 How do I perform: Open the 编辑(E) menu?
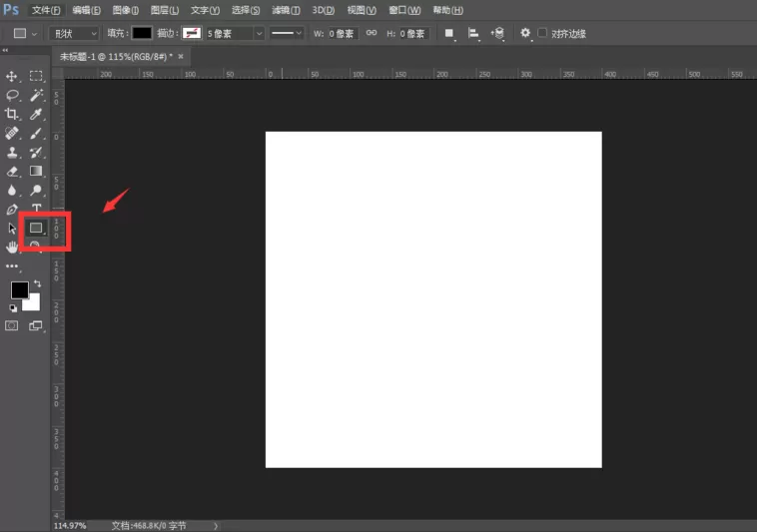[87, 10]
